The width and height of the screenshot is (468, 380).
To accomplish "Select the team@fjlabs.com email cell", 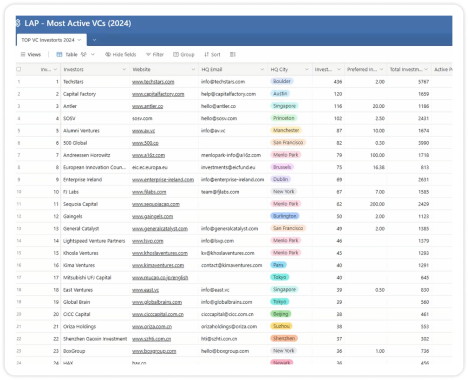I will [233, 192].
